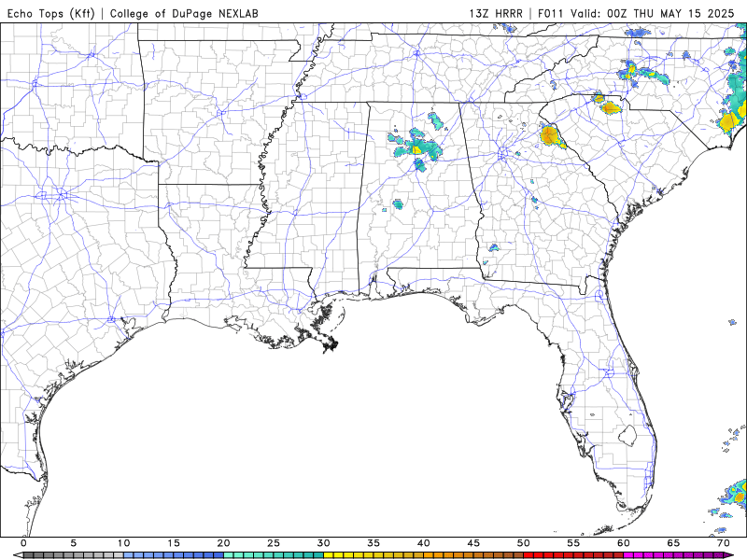Click the '0' value on color scale
This screenshot has width=747, height=560.
click(x=24, y=543)
